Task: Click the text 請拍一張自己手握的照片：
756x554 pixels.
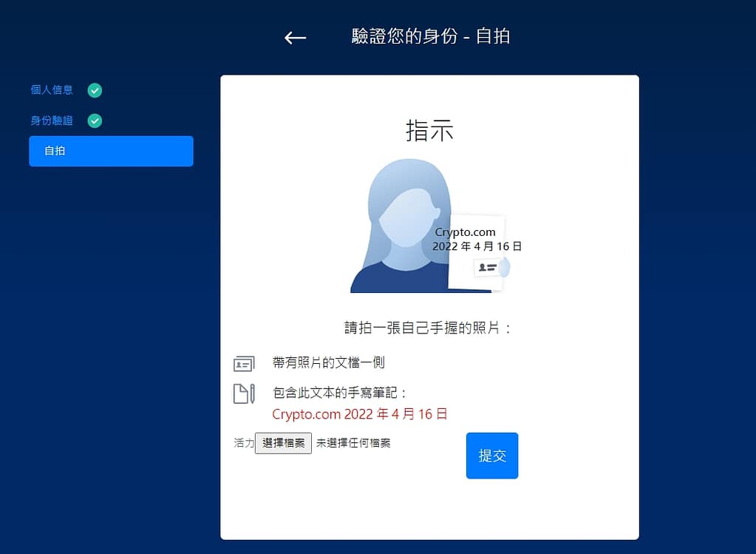Action: 428,328
